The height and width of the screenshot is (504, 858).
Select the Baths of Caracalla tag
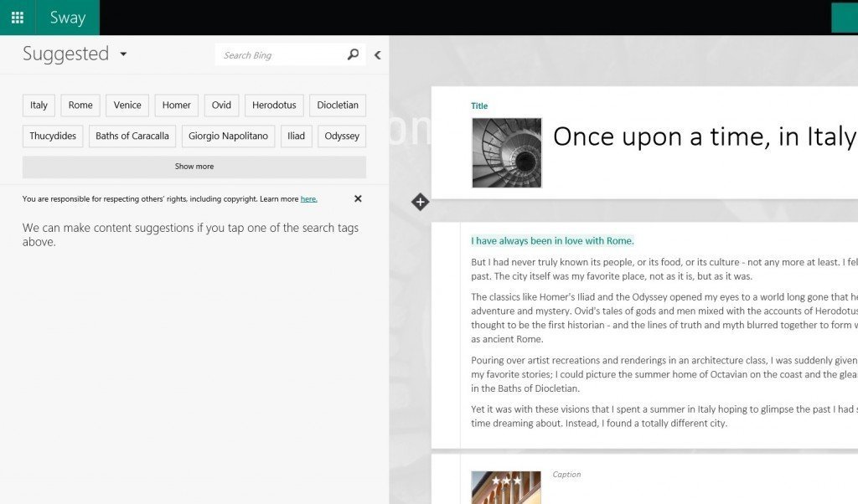(x=132, y=136)
